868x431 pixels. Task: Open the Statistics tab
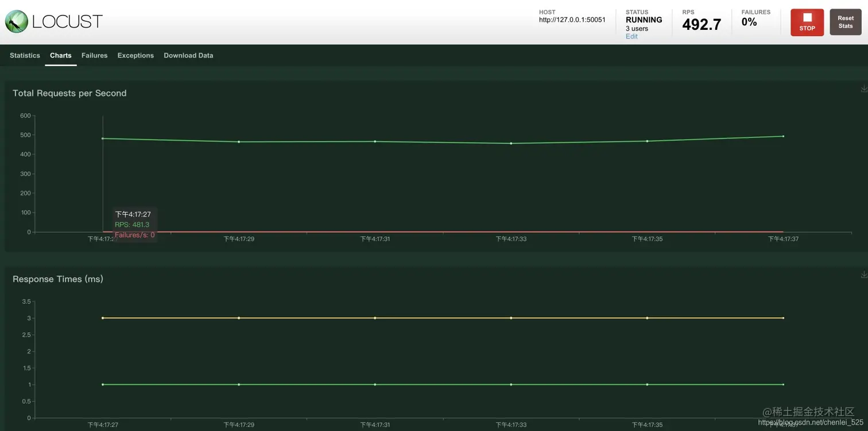[x=25, y=56]
